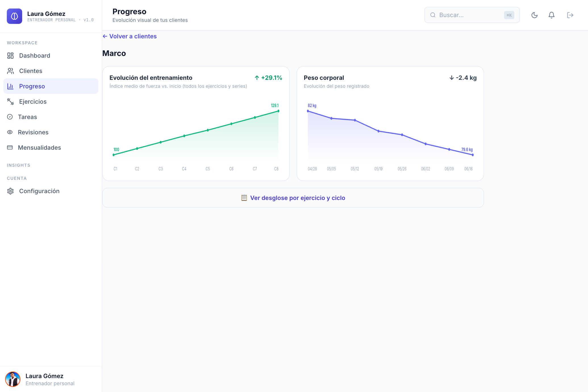Select Progreso in sidebar

point(51,86)
